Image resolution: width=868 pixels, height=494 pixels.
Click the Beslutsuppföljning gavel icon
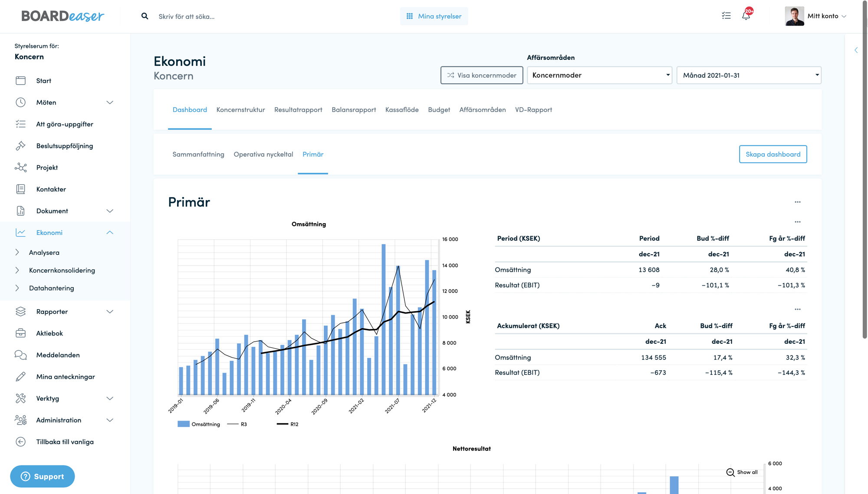coord(20,146)
